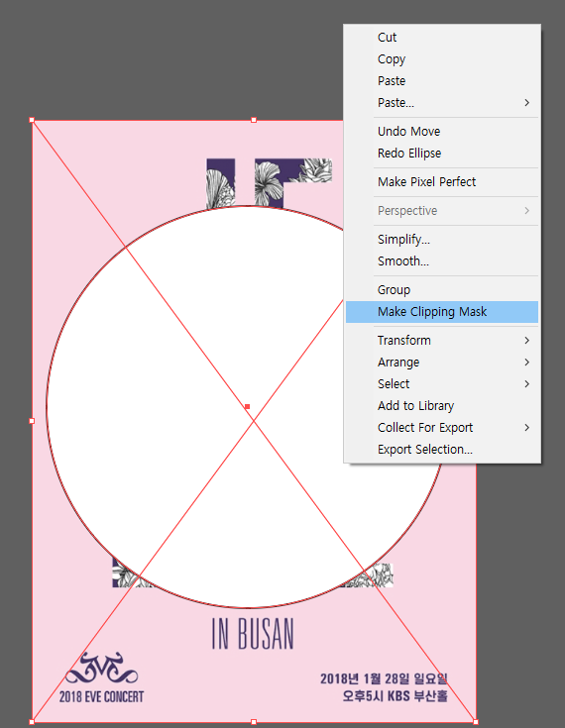Click Undo Move
The width and height of the screenshot is (565, 728).
pyautogui.click(x=442, y=132)
